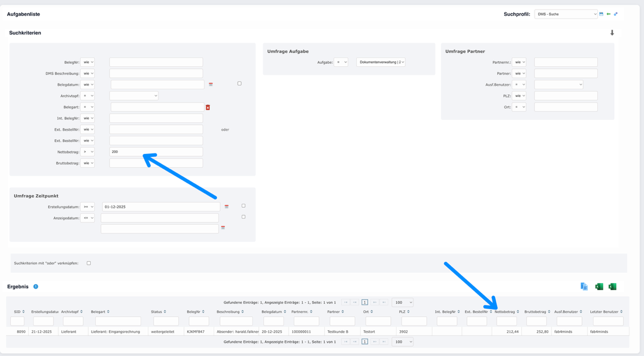
Task: Toggle the checkbox next to Erstellungsdatum
Action: click(x=243, y=206)
